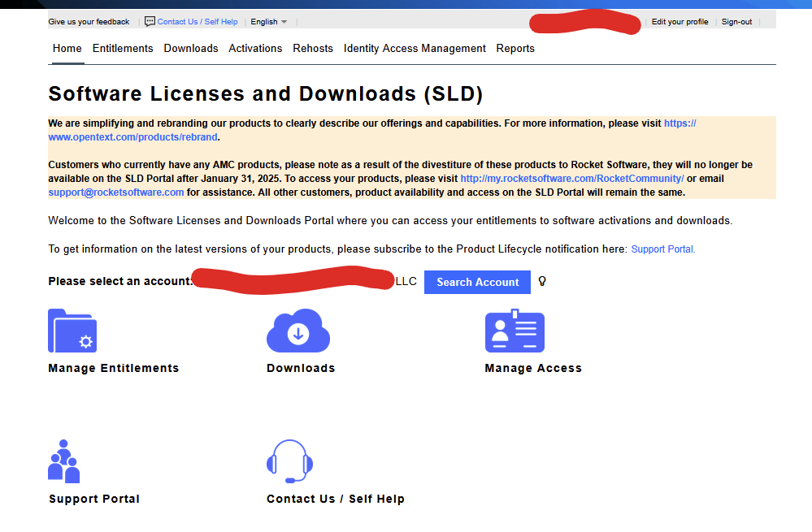Sign out of the SLD portal
This screenshot has width=812, height=532.
point(736,21)
